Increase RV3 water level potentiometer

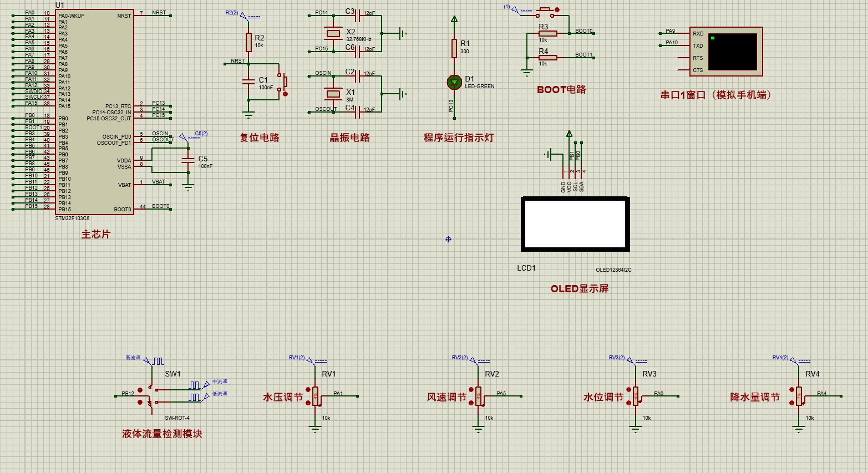coord(629,389)
